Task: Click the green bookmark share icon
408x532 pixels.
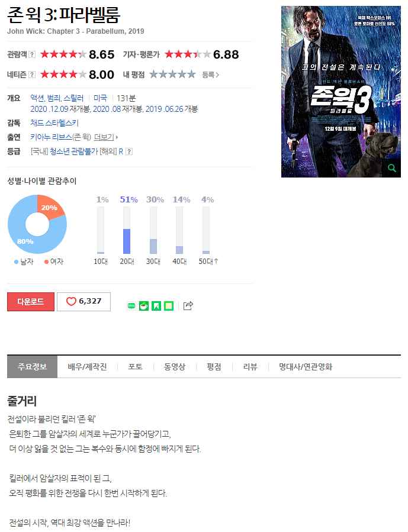Action: point(156,306)
